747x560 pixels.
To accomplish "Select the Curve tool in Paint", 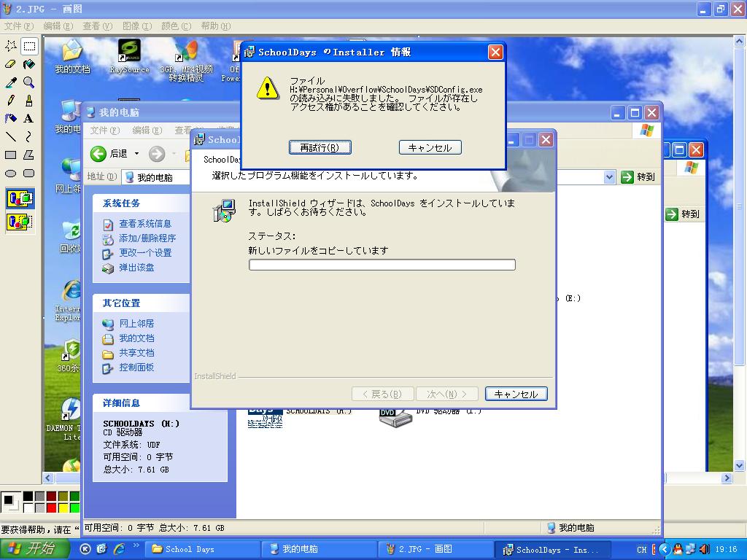I will [x=29, y=136].
